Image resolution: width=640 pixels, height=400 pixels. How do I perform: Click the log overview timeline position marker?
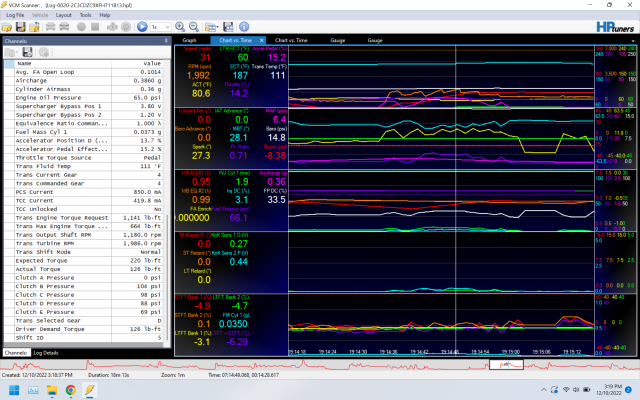click(x=509, y=366)
